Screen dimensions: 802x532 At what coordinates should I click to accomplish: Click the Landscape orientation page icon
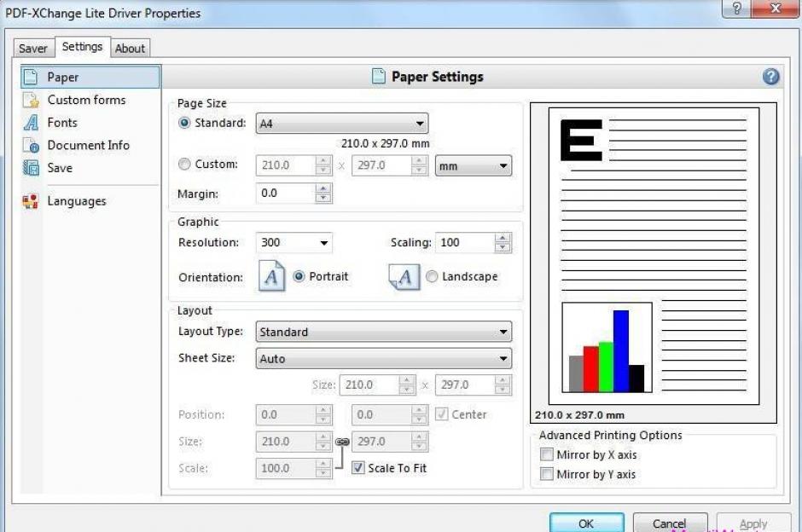click(404, 277)
